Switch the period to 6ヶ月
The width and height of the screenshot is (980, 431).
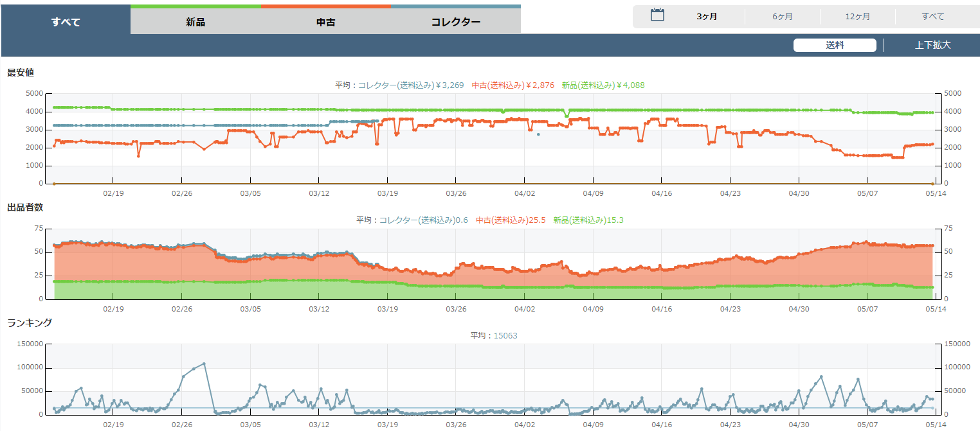782,17
